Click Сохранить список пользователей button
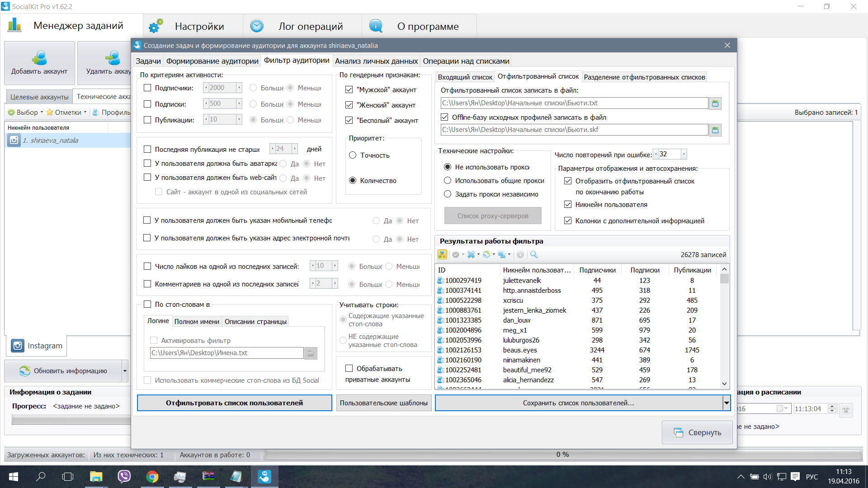868x488 pixels. point(579,403)
